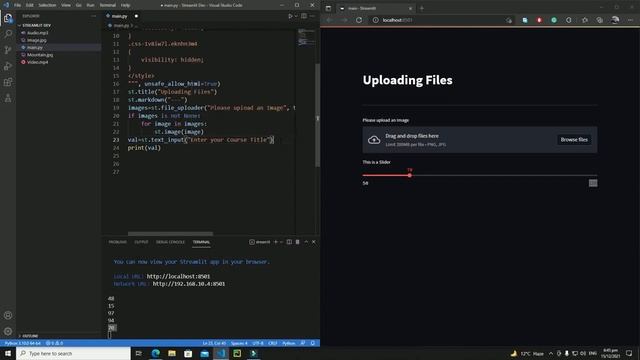The height and width of the screenshot is (360, 640).
Task: Open Audio.mp3 in the explorer
Action: pos(38,33)
